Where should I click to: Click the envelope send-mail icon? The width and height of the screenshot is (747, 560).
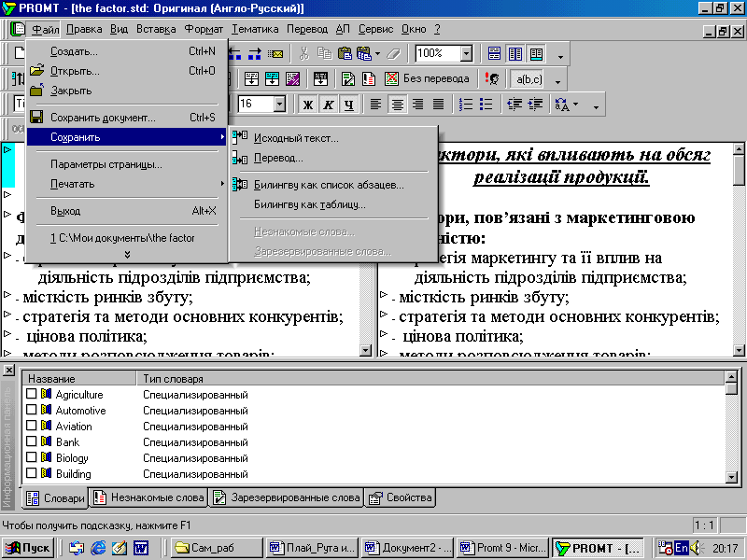coord(275,53)
